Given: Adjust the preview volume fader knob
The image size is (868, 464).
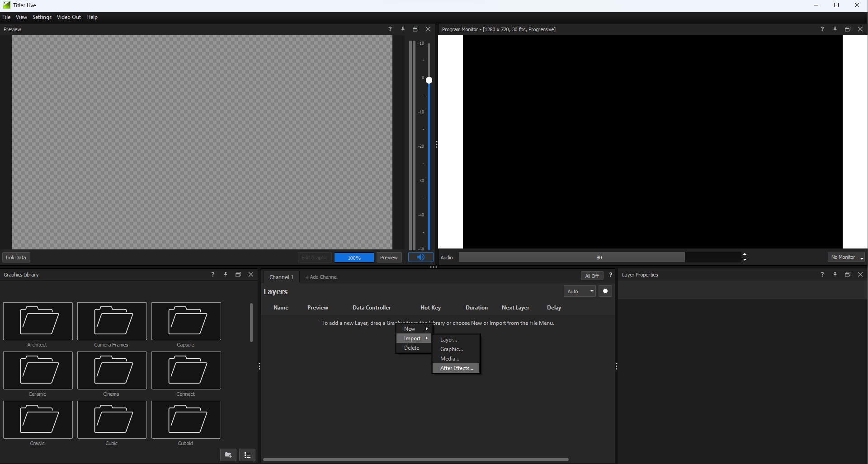Looking at the screenshot, I should click(x=429, y=80).
